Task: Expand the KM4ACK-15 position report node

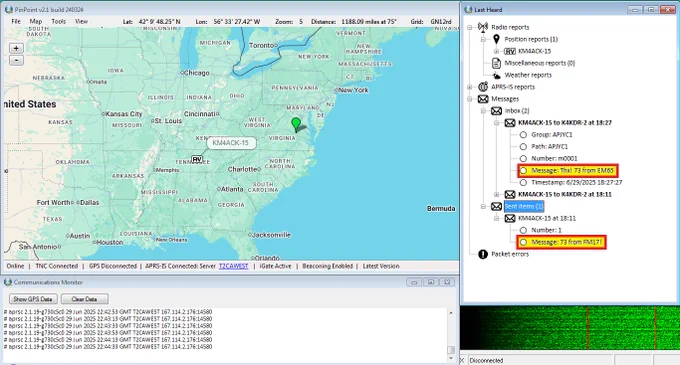Action: pyautogui.click(x=497, y=51)
